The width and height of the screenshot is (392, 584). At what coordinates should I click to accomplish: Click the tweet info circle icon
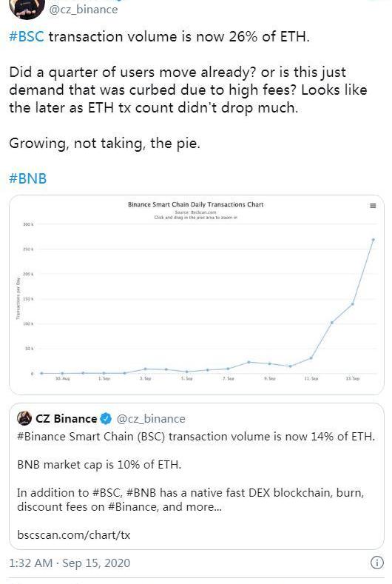[376, 563]
